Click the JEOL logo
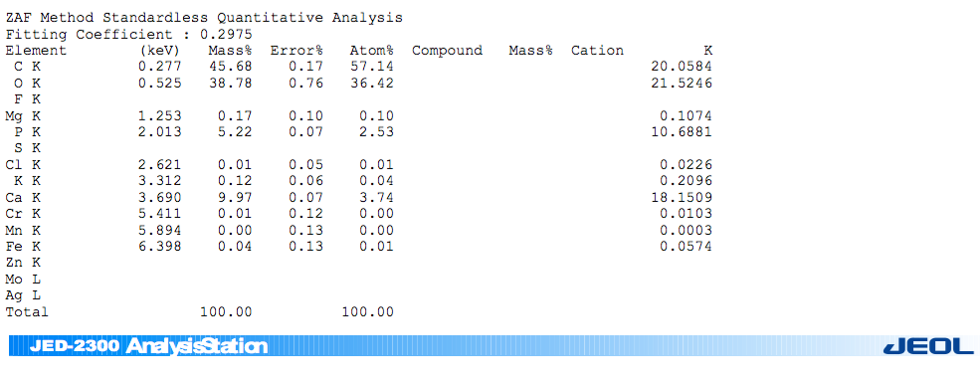This screenshot has width=980, height=382. click(927, 346)
